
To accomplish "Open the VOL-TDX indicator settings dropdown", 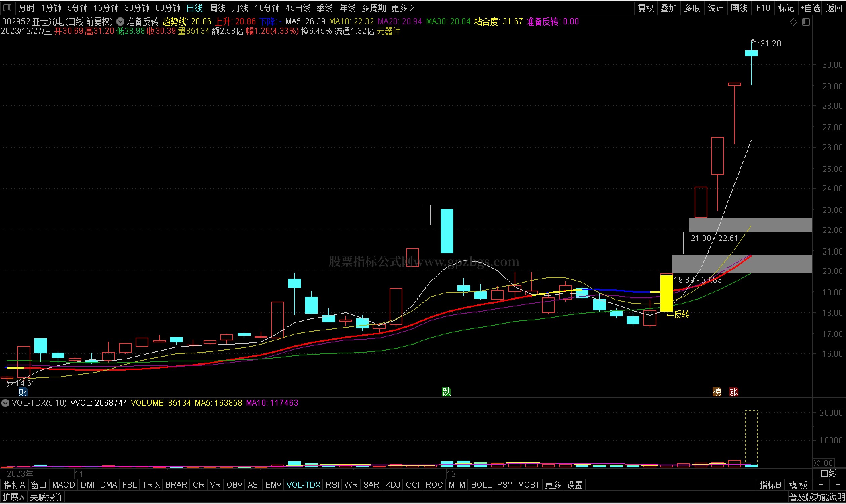I will click(x=5, y=403).
